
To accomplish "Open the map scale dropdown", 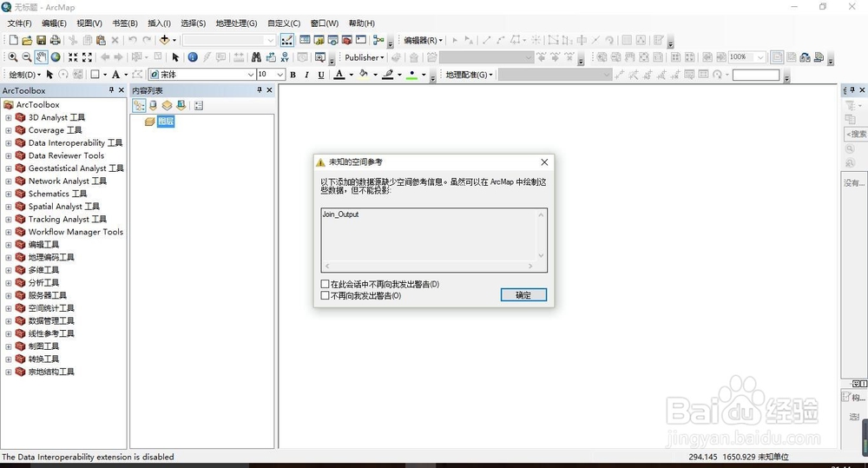I will tap(270, 40).
